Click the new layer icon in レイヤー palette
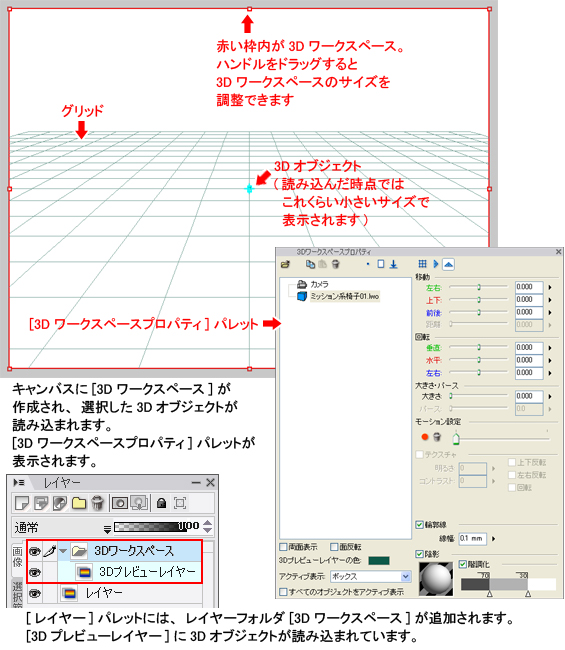This screenshot has height=650, width=565. (x=21, y=503)
